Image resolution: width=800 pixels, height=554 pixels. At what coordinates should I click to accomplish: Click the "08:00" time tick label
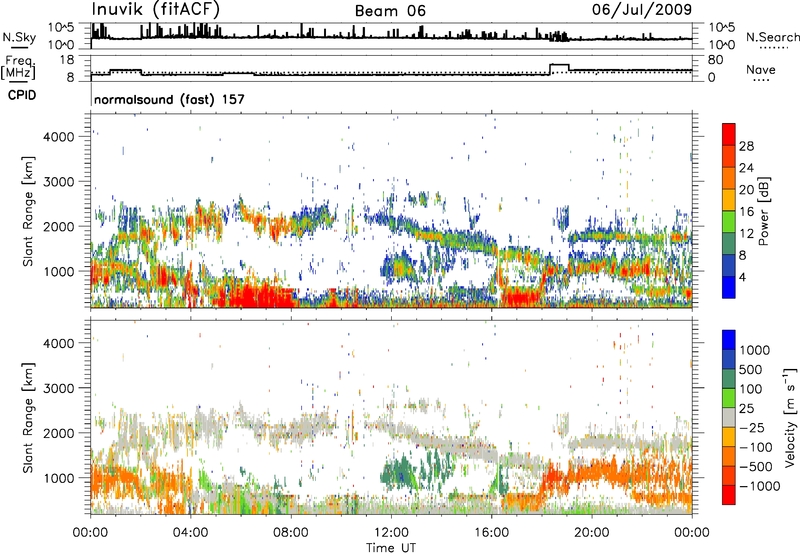point(291,533)
